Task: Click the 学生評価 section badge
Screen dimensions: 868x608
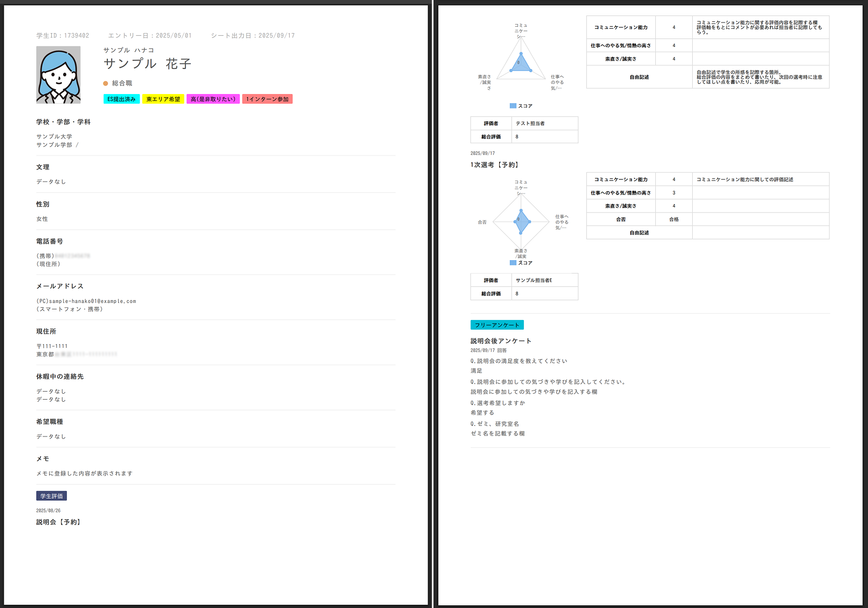Action: coord(51,496)
